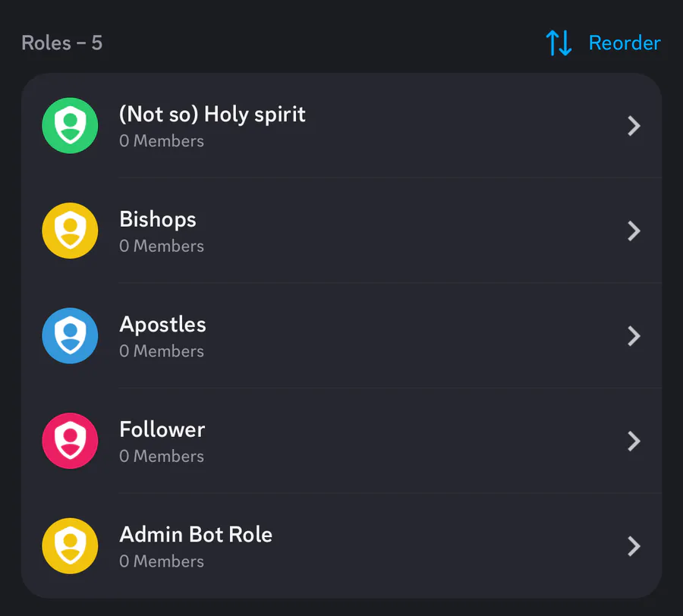Click "0 Members" under Apostles
Image resolution: width=683 pixels, height=616 pixels.
pos(162,351)
